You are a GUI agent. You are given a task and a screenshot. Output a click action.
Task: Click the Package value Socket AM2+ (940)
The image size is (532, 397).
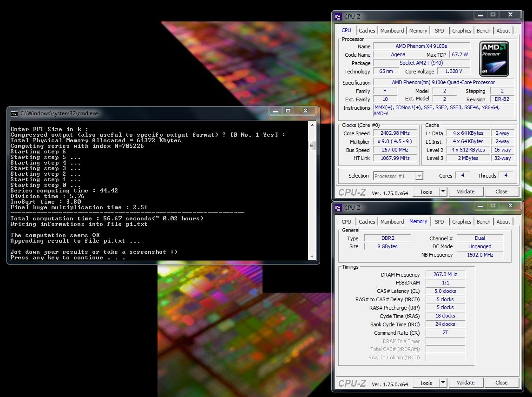[421, 63]
